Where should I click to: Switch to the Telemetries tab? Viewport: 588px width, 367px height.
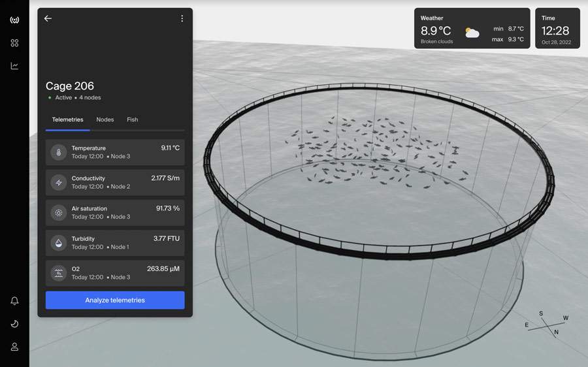(67, 120)
